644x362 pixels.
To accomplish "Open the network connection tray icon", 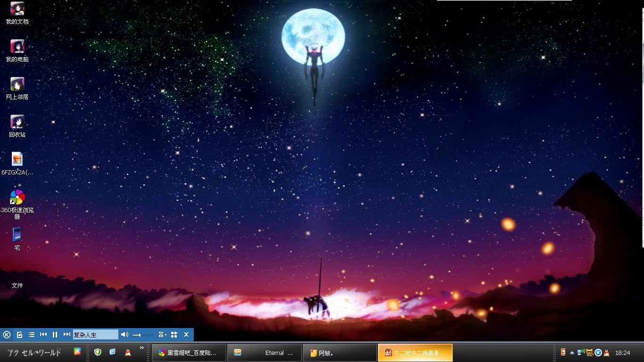I will click(581, 352).
